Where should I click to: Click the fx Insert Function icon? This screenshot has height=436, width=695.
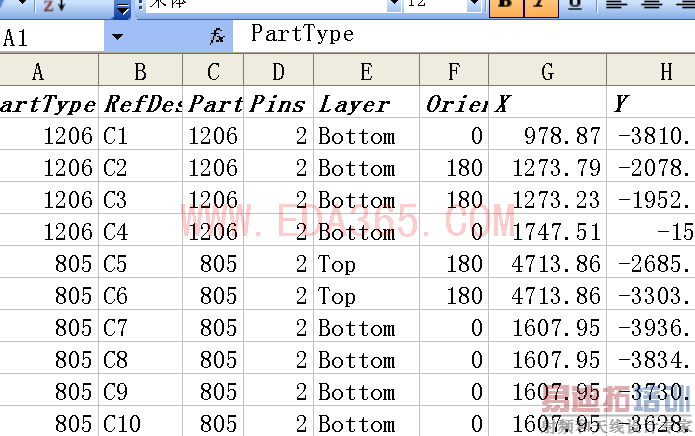tap(217, 36)
